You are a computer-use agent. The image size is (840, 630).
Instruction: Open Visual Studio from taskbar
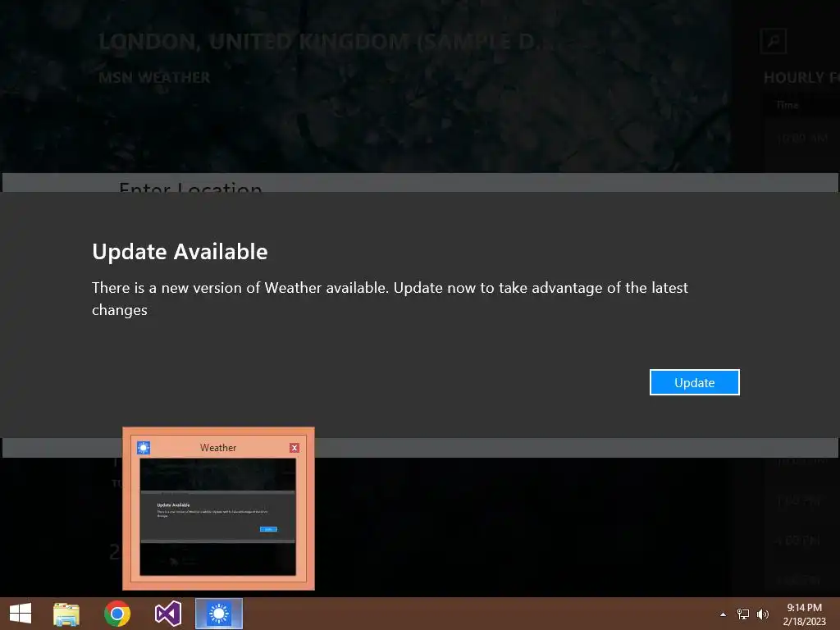(x=167, y=614)
